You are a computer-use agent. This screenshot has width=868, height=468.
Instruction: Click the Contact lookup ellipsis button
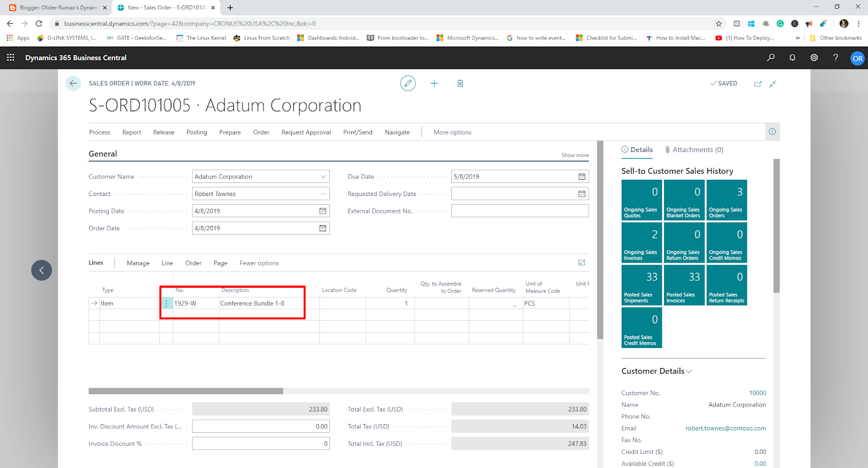click(x=323, y=194)
